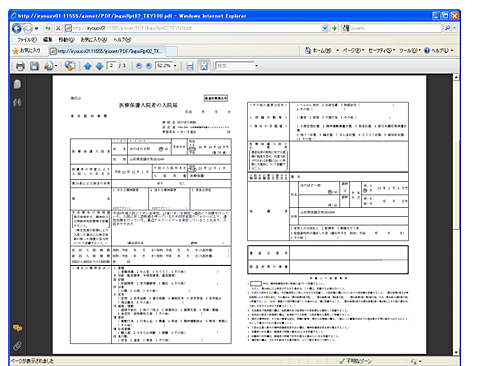Go to the previous PDF page with up arrow

point(88,66)
